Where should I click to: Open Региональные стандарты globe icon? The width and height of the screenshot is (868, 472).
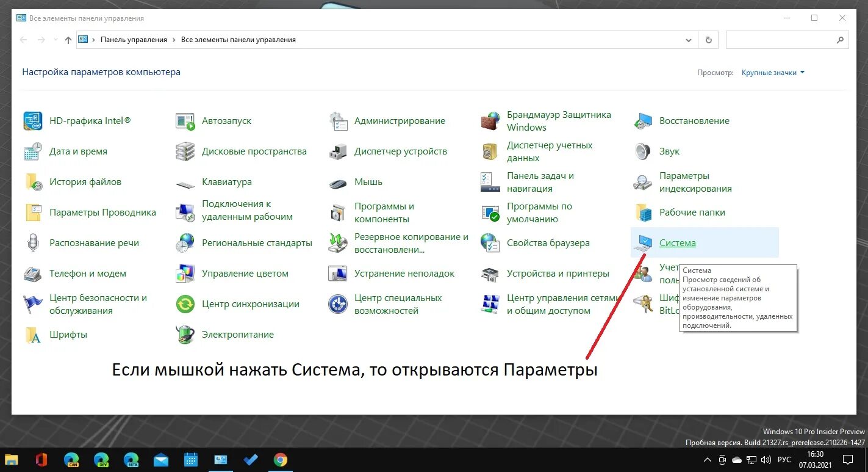coord(185,243)
